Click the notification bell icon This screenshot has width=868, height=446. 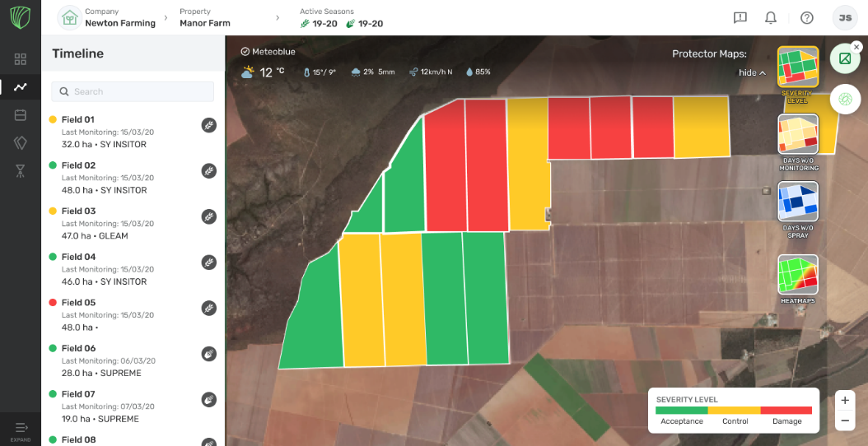tap(771, 17)
